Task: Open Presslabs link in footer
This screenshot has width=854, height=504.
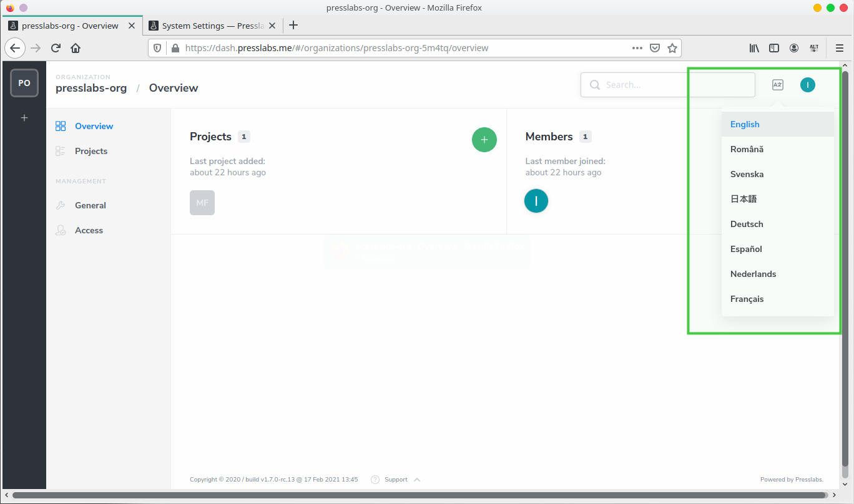Action: tap(809, 480)
